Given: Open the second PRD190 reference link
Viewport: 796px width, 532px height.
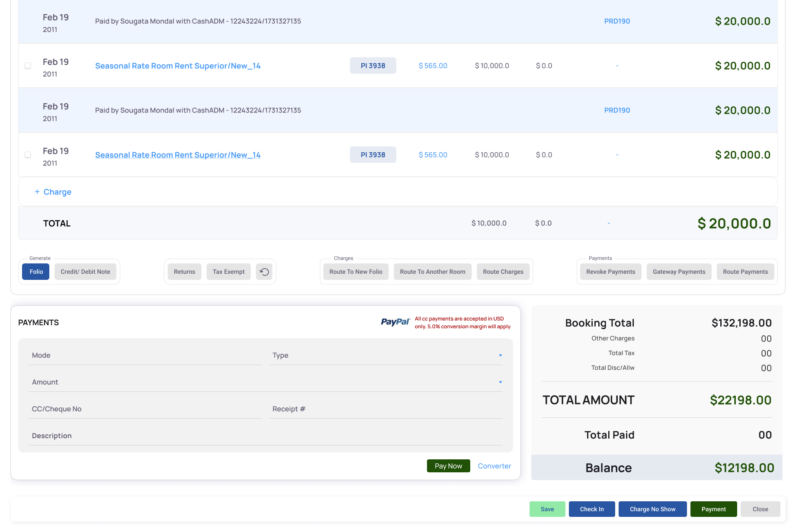Looking at the screenshot, I should click(x=617, y=110).
